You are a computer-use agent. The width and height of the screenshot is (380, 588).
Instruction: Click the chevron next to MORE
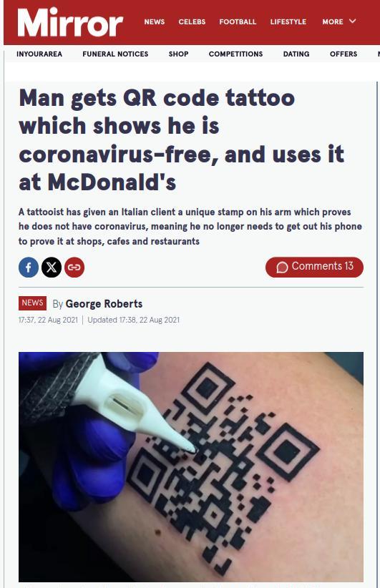click(x=352, y=21)
